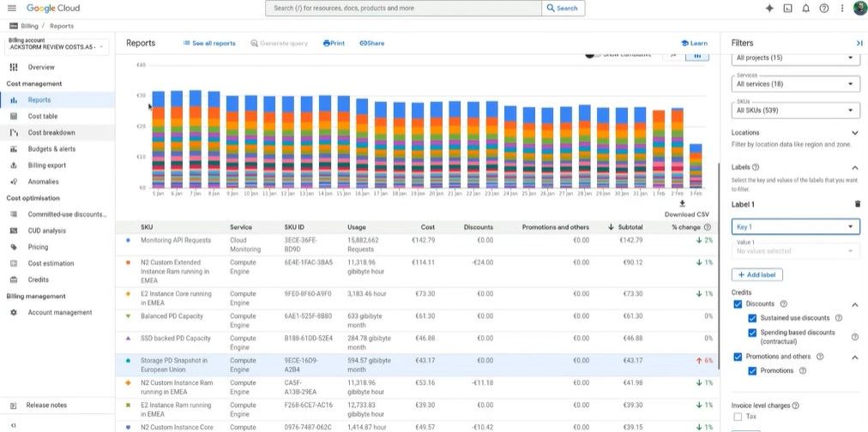Focus the top search resources field
Viewport: 868px width, 432px height.
(403, 9)
